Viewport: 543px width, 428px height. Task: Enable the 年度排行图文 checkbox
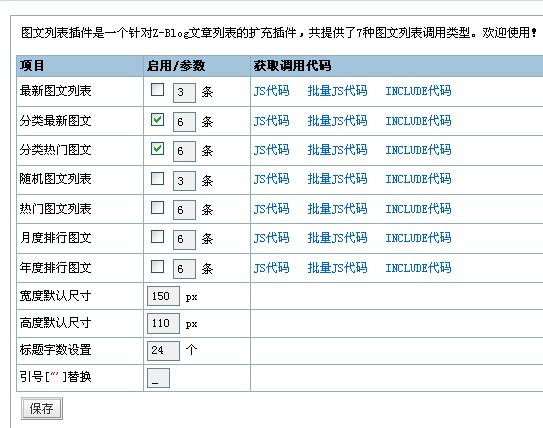click(x=158, y=266)
